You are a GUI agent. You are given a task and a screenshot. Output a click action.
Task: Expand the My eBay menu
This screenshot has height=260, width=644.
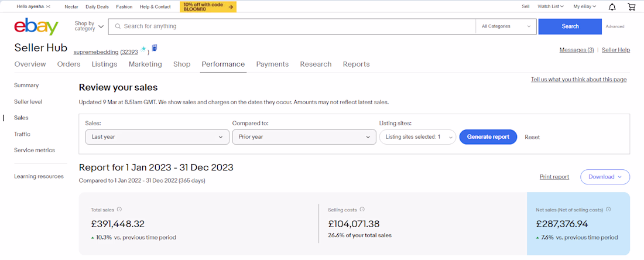point(584,6)
